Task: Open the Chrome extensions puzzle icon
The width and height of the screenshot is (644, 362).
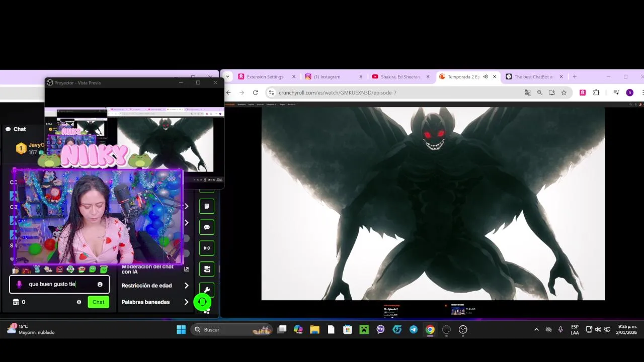Action: [596, 93]
